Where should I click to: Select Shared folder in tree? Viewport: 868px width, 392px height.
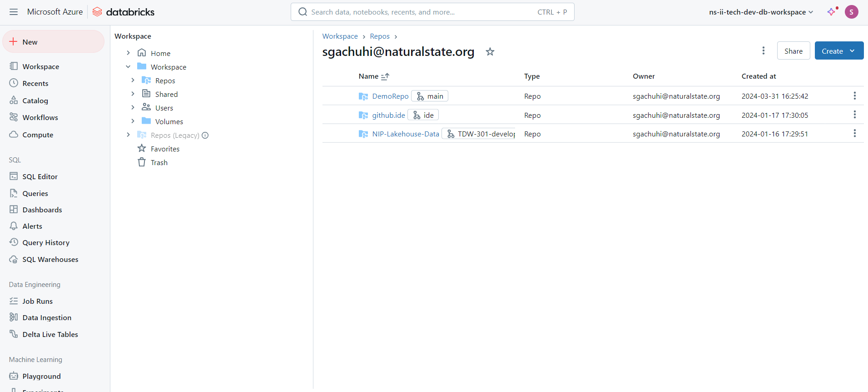pos(166,94)
